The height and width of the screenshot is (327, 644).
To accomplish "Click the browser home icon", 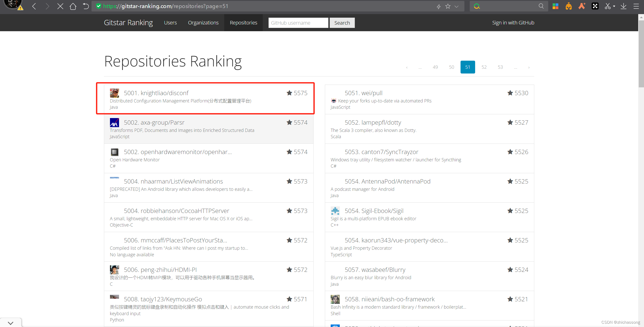I will 73,6.
